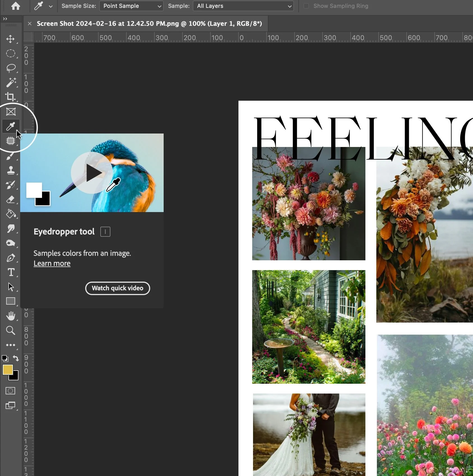Change the screen mode
Viewport: 473px width, 476px height.
10,405
